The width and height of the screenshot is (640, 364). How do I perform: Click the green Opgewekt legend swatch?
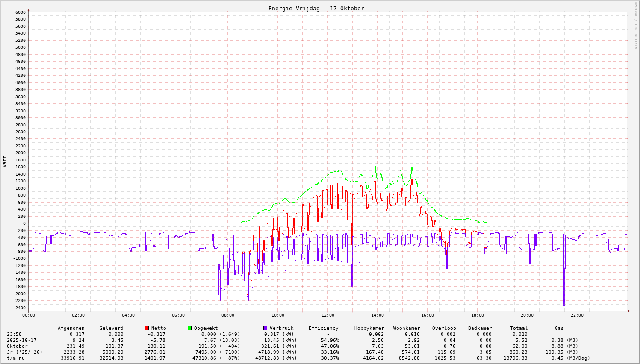coord(190,328)
